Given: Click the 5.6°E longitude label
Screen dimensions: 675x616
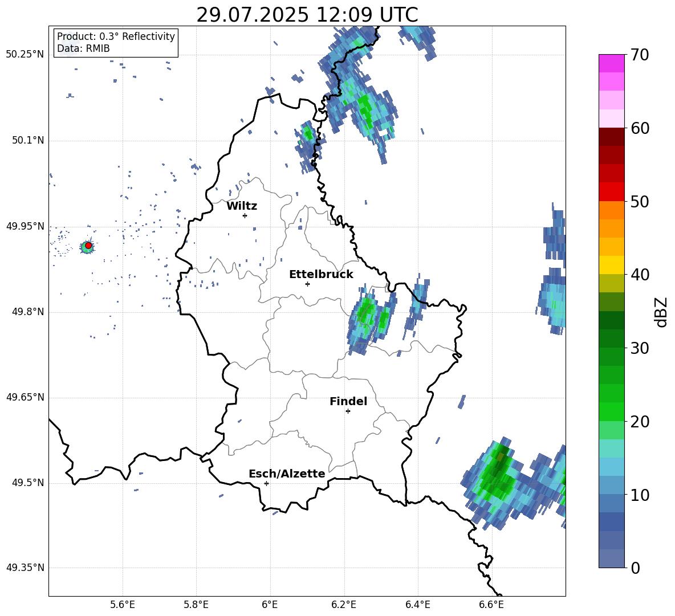Looking at the screenshot, I should 123,605.
